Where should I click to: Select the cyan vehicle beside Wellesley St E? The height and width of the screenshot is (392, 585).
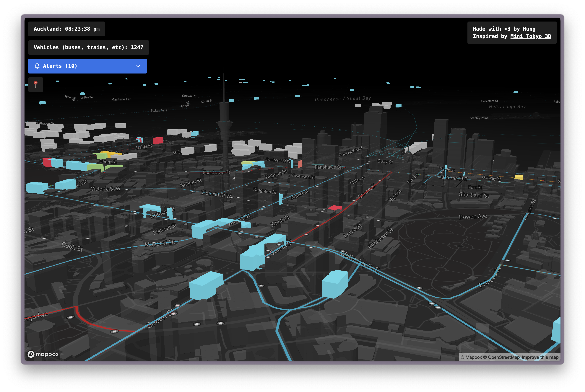334,284
